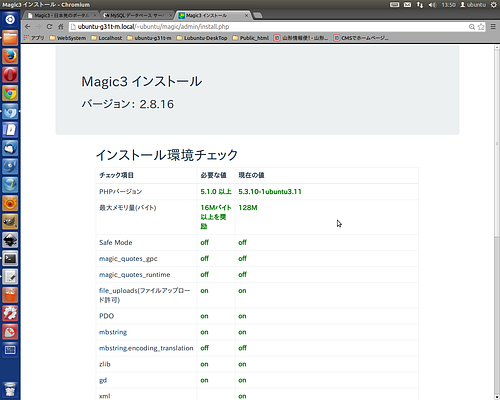500x400 pixels.
Task: Open the Lubuntu-DeskTop bookmark folder
Action: tap(202, 38)
